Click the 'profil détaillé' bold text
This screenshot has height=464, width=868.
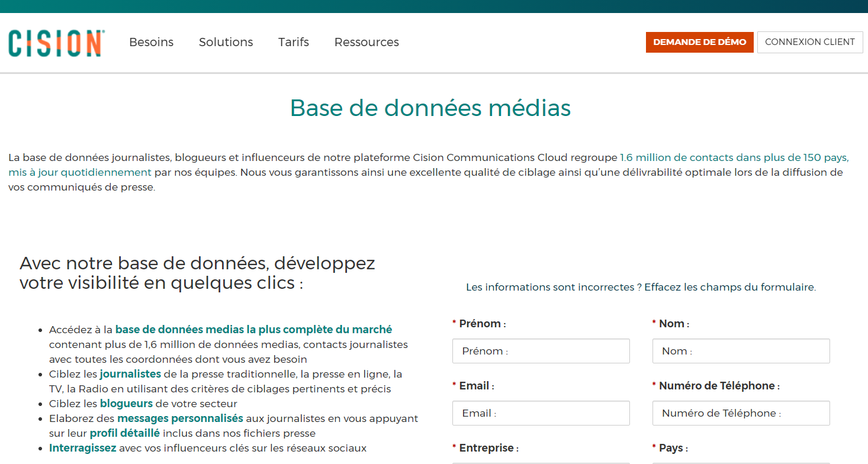coord(125,433)
